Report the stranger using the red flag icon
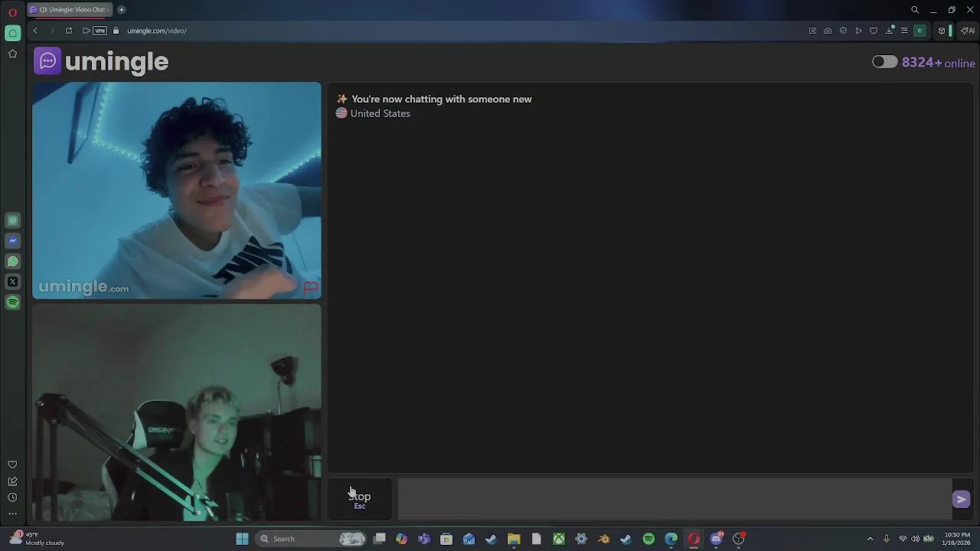The image size is (980, 551). (x=310, y=288)
